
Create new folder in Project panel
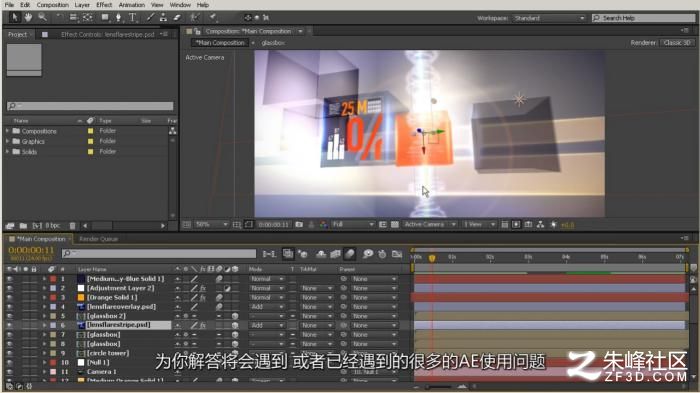[x=23, y=226]
